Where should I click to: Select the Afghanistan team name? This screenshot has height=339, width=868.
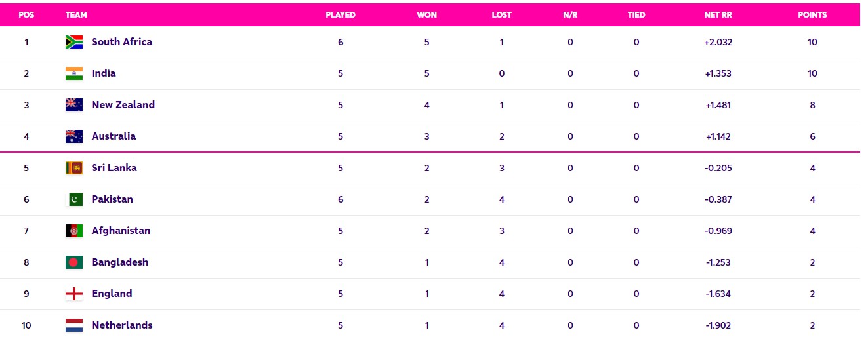click(x=121, y=231)
